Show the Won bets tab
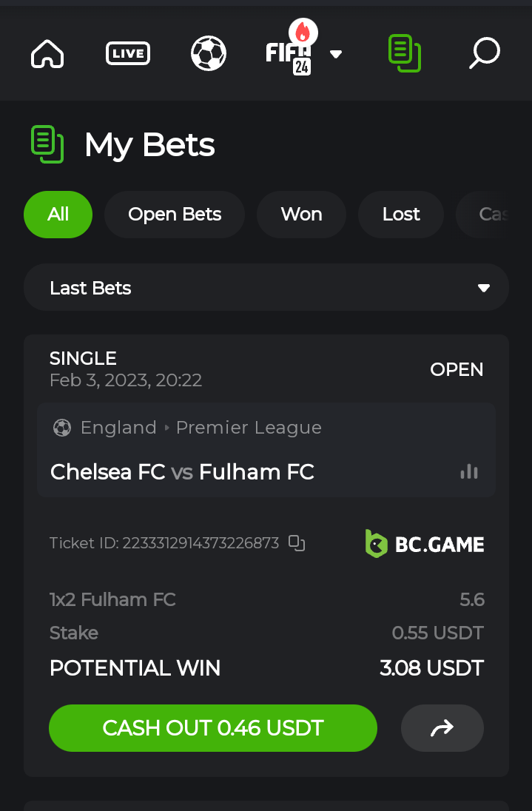Image resolution: width=532 pixels, height=811 pixels. (301, 215)
